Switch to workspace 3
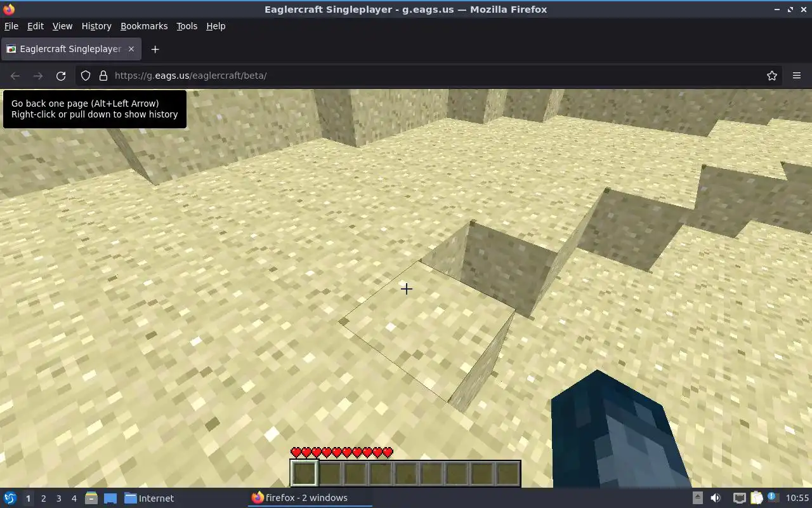This screenshot has width=812, height=508. pyautogui.click(x=58, y=498)
